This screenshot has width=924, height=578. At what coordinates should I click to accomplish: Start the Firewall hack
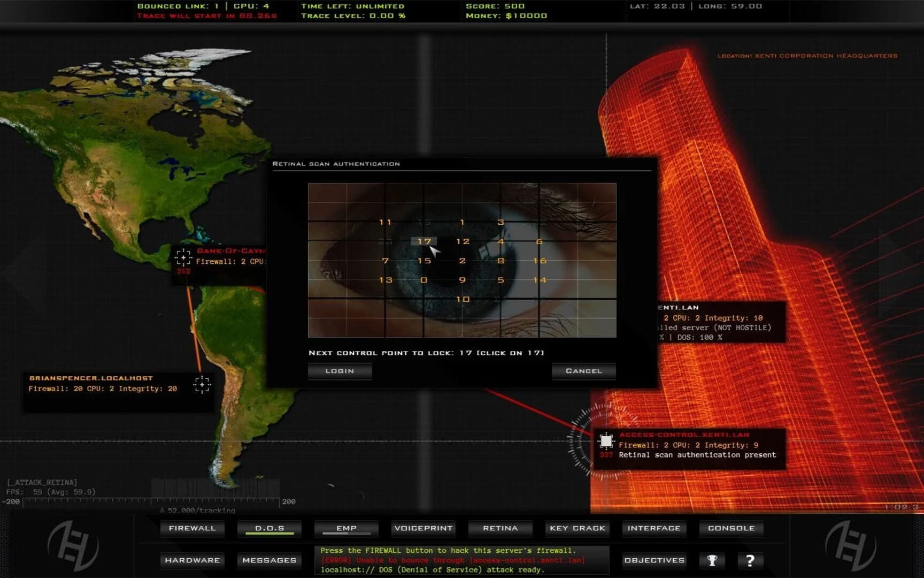pos(192,528)
